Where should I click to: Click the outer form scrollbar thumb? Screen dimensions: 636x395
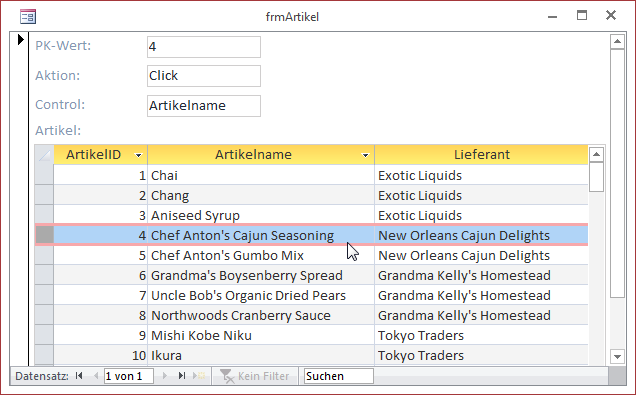(617, 174)
